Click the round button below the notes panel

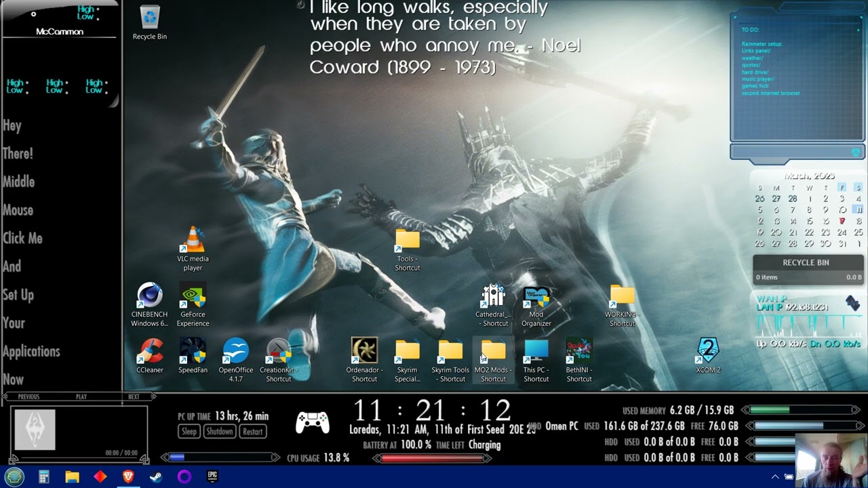(856, 152)
